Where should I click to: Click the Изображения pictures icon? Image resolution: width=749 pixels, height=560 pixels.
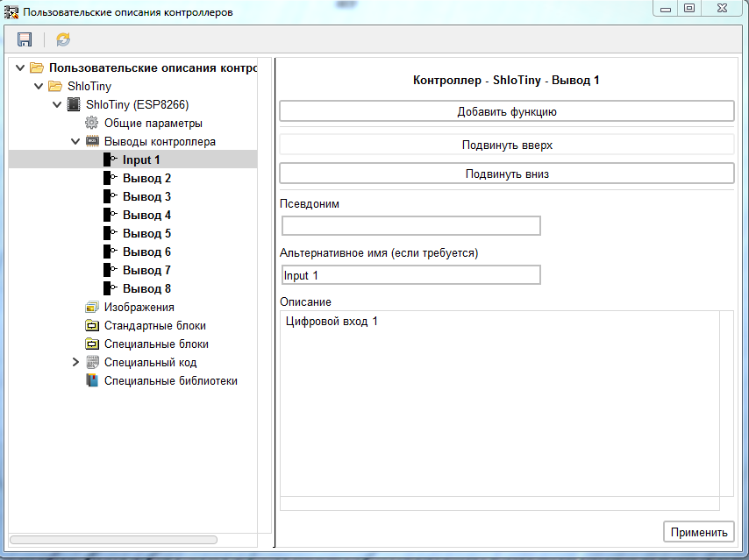pos(92,307)
